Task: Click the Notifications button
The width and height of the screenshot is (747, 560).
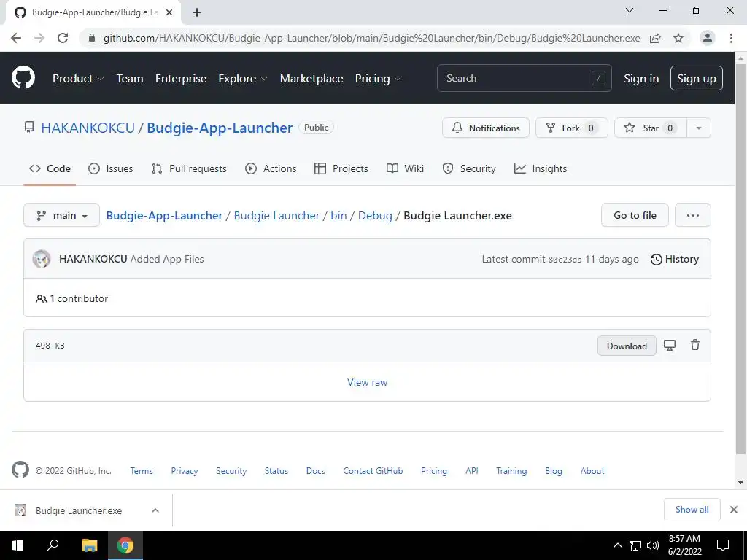Action: 485,128
